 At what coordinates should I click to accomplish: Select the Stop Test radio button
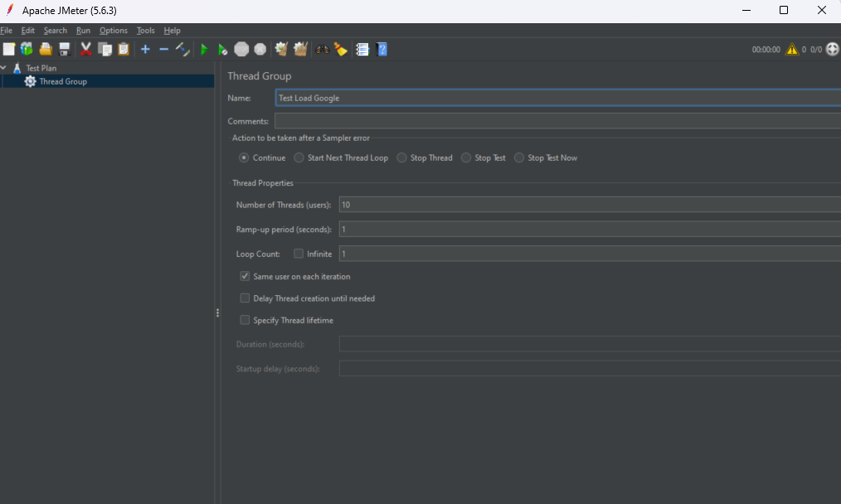coord(466,158)
